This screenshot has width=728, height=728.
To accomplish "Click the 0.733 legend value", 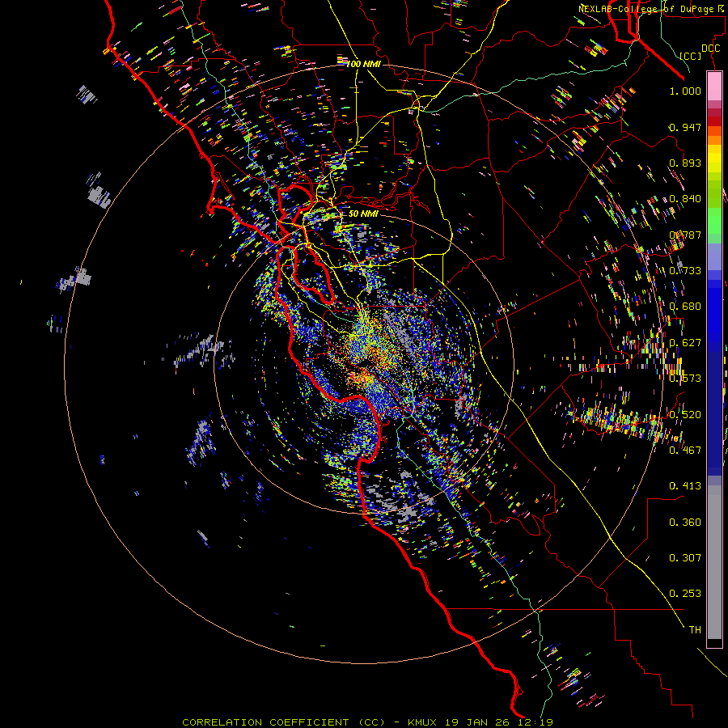I will pyautogui.click(x=685, y=271).
